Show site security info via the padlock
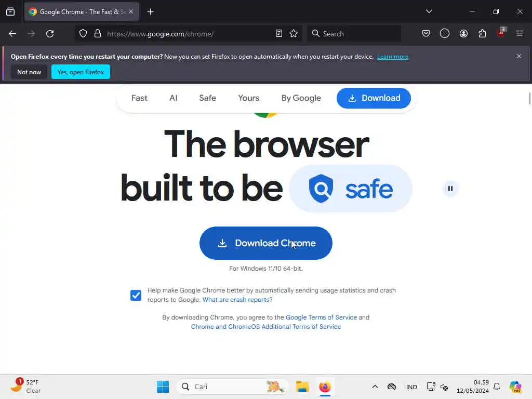The height and width of the screenshot is (399, 532). pos(98,34)
